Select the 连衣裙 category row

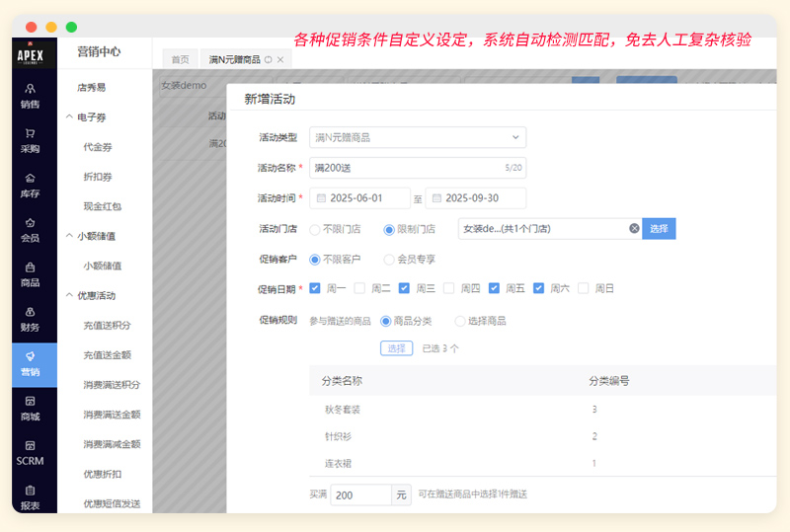pyautogui.click(x=542, y=463)
